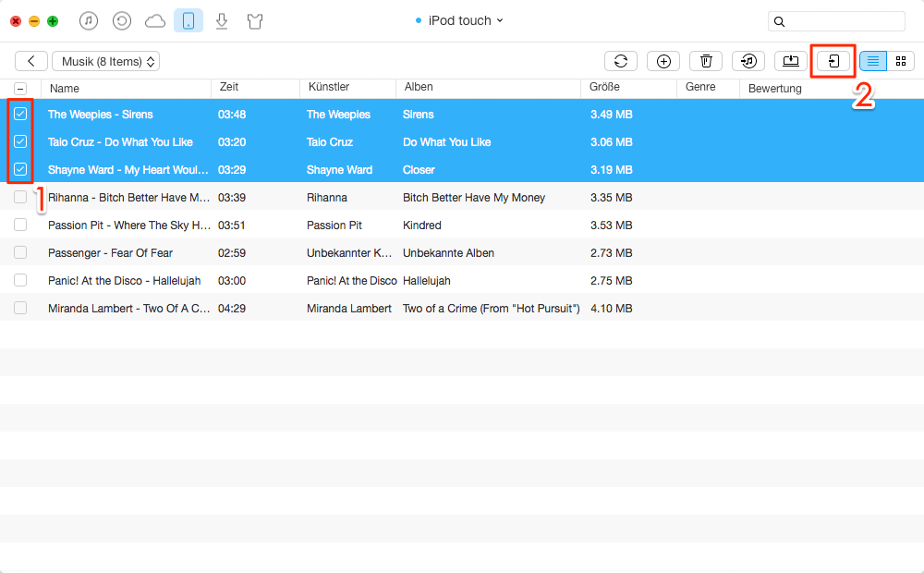Screen dimensions: 924x573
Task: Select the device manager phone icon
Action: (x=188, y=21)
